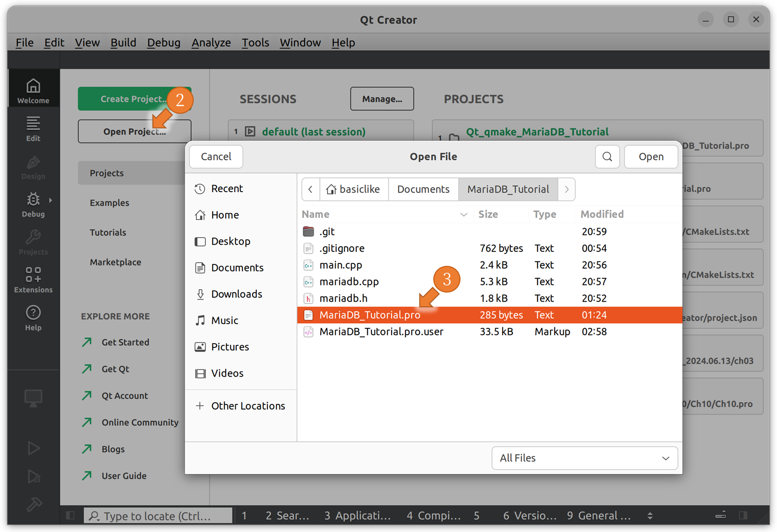Open the File menu

24,43
